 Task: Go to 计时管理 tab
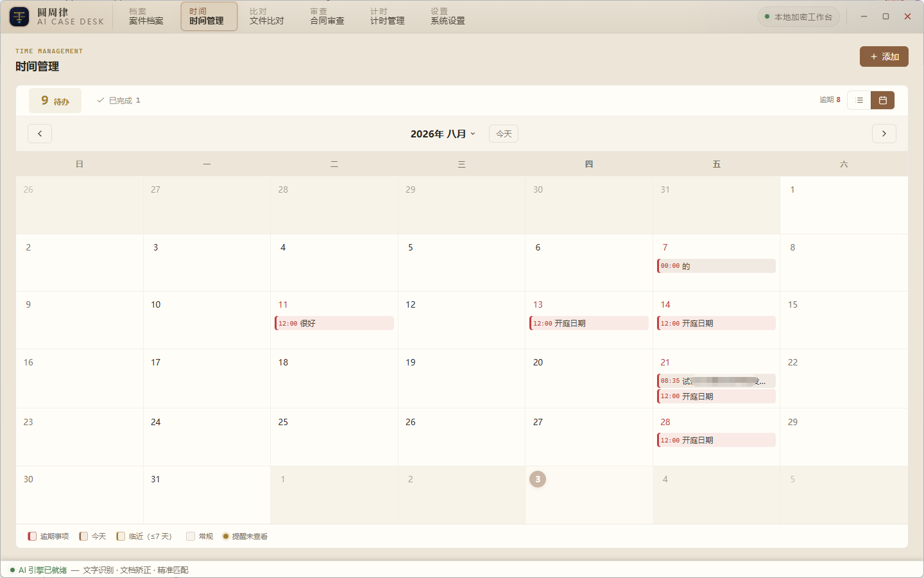coord(388,17)
